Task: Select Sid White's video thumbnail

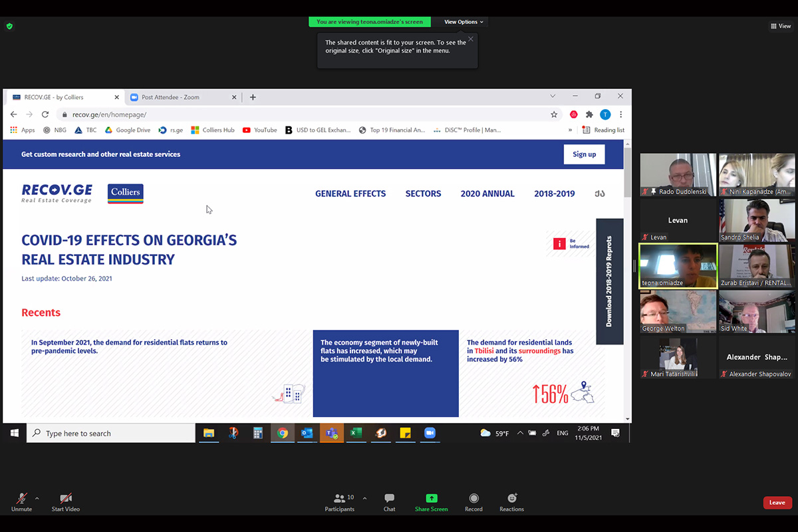Action: [757, 312]
